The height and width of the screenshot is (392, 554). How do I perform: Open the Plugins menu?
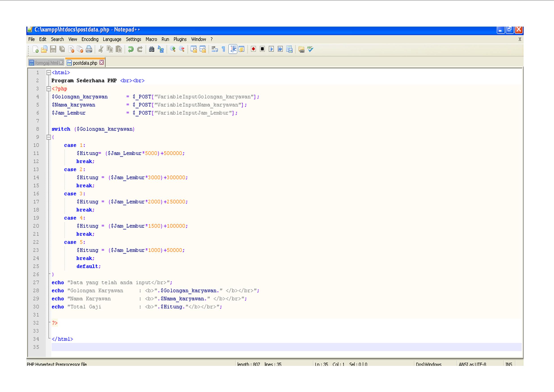pyautogui.click(x=180, y=39)
